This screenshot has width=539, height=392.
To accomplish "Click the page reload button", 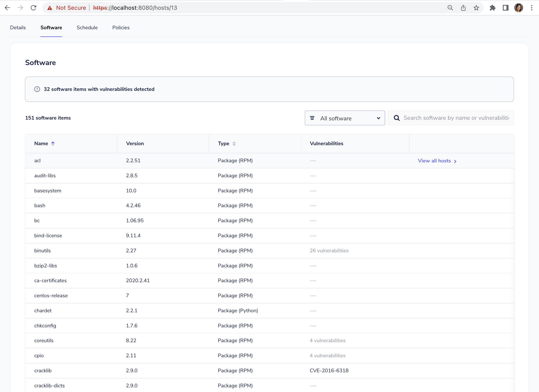I will 34,8.
